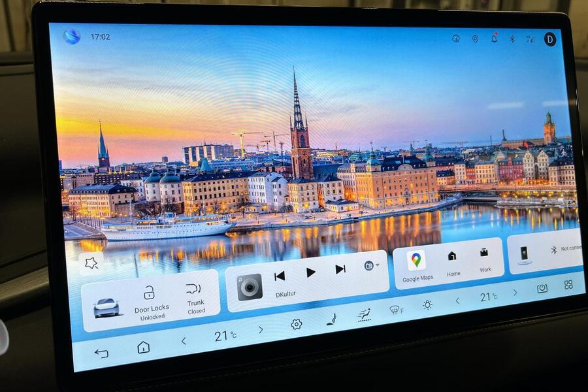588x392 pixels.
Task: Open the favorites star widget button
Action: pos(91,263)
